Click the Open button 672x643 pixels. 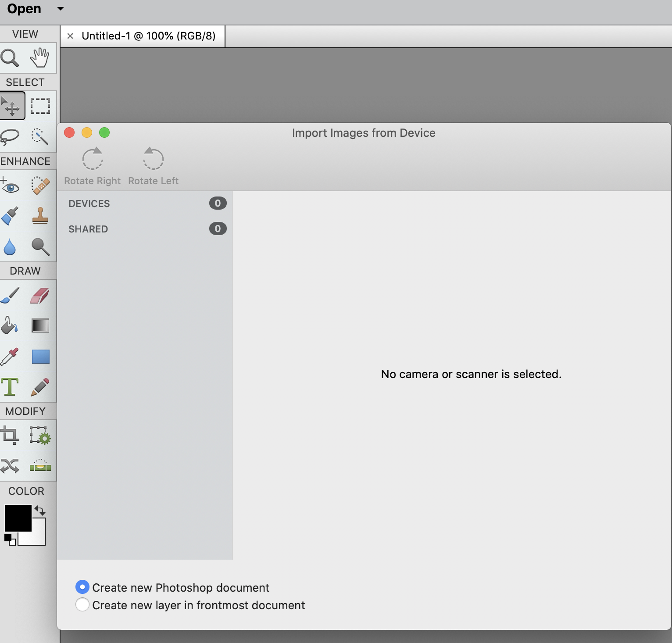(24, 9)
